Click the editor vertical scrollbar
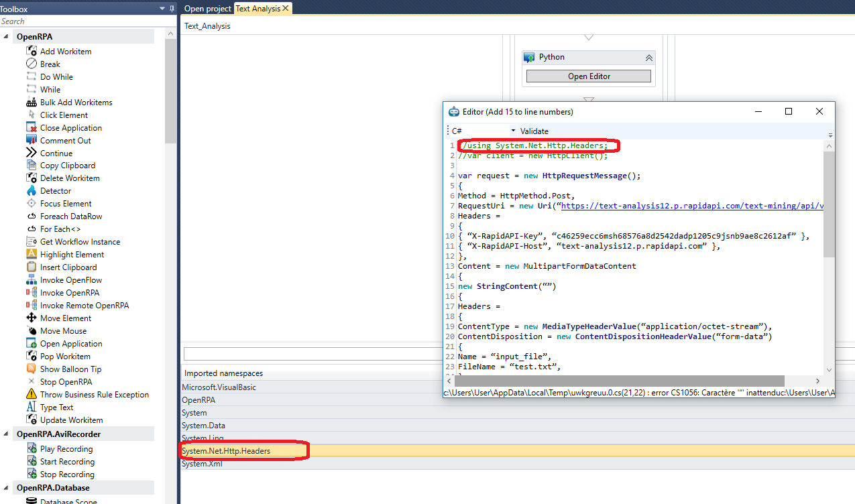 coord(829,204)
